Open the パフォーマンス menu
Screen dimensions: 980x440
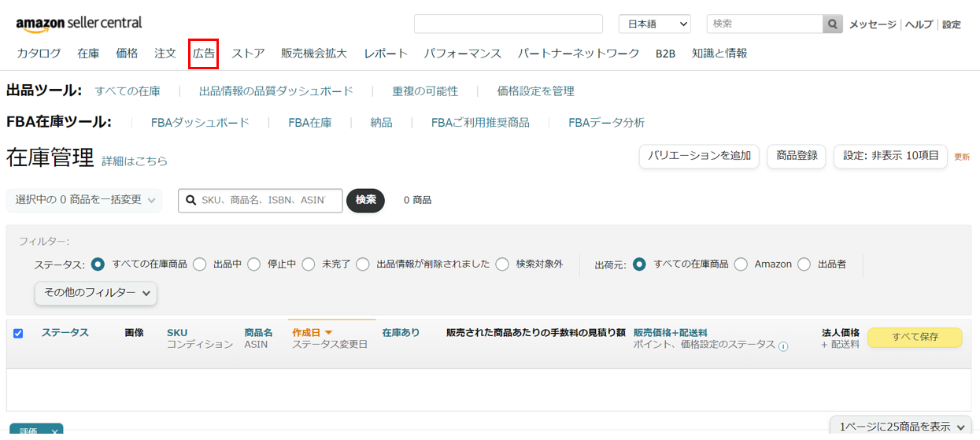click(x=463, y=54)
